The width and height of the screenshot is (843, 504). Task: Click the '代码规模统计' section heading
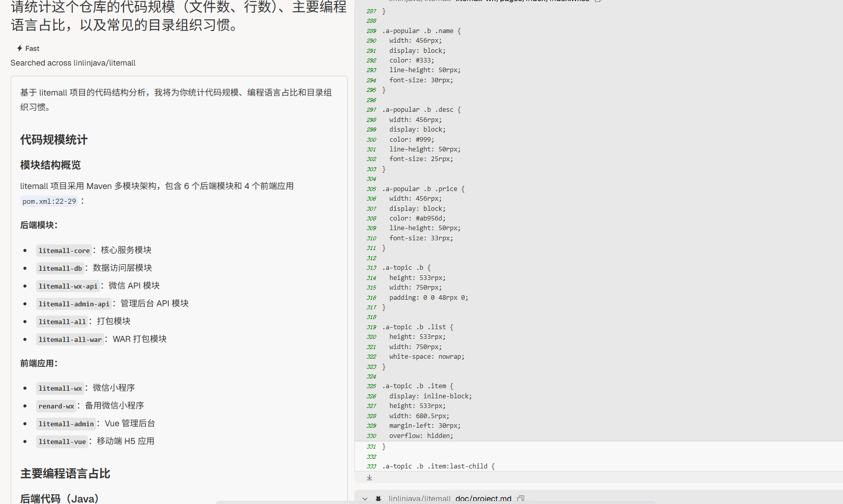54,140
